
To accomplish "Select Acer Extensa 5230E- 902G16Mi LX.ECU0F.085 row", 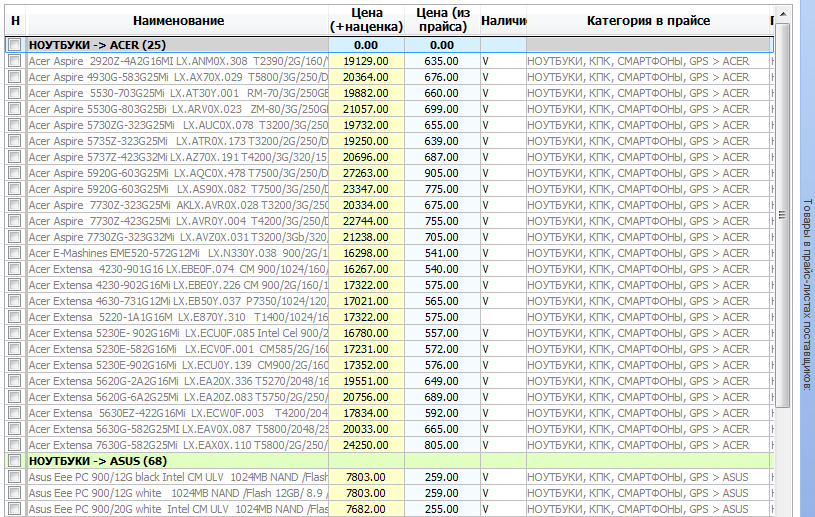I will tap(389, 333).
